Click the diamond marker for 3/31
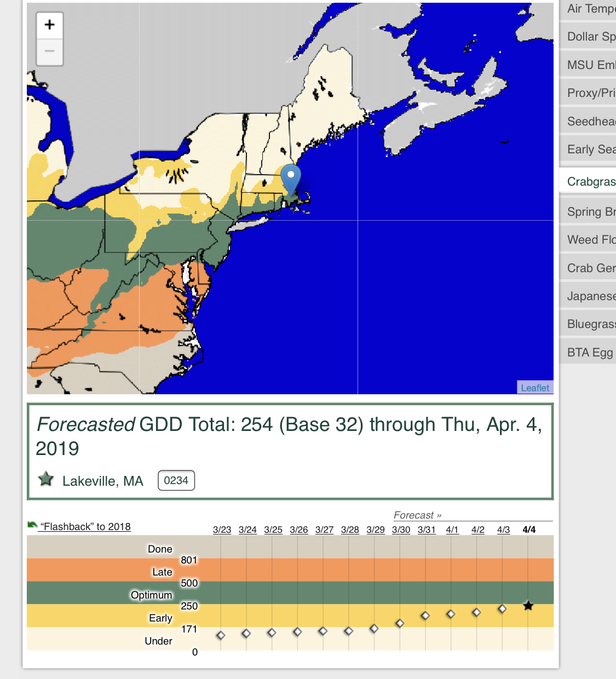 click(425, 615)
